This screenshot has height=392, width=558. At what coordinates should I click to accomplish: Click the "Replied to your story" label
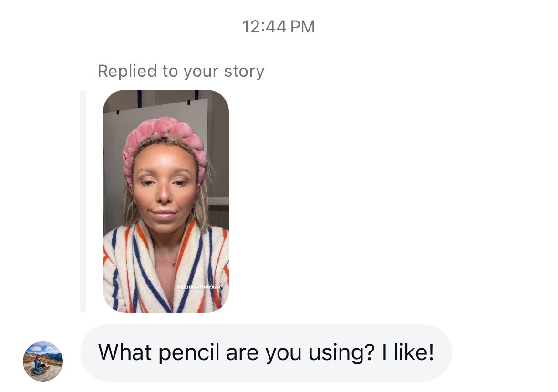[x=181, y=71]
